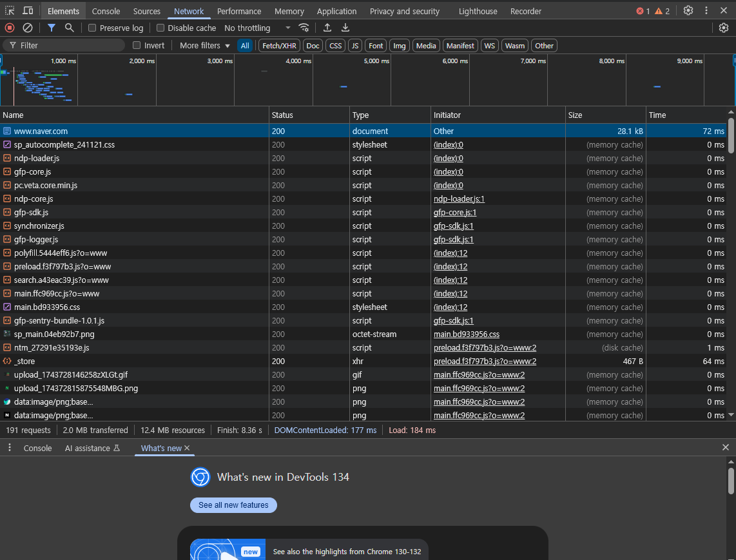Click the document icon beside www.naver.com
Screen dimensions: 736x560
[7, 131]
